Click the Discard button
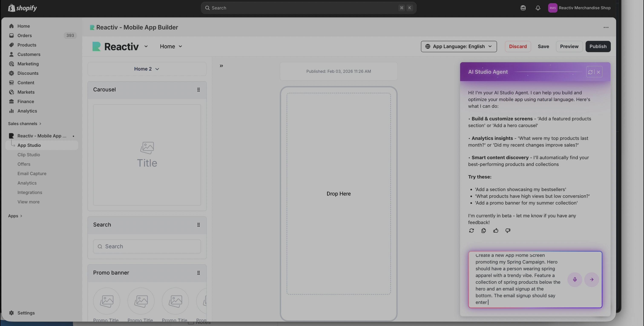The width and height of the screenshot is (644, 326). [x=518, y=46]
